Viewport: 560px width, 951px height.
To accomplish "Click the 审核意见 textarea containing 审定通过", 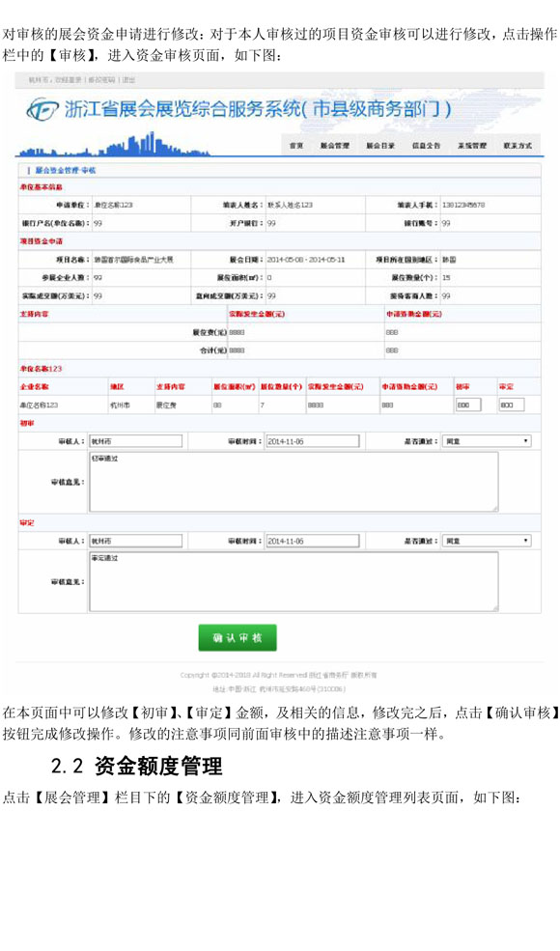I will point(294,581).
